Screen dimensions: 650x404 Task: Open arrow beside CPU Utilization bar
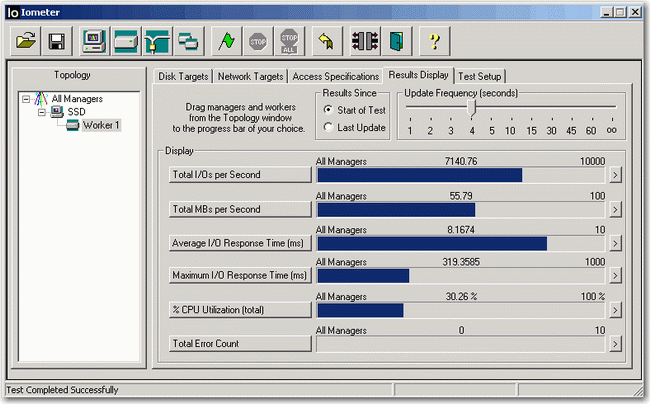pyautogui.click(x=615, y=310)
